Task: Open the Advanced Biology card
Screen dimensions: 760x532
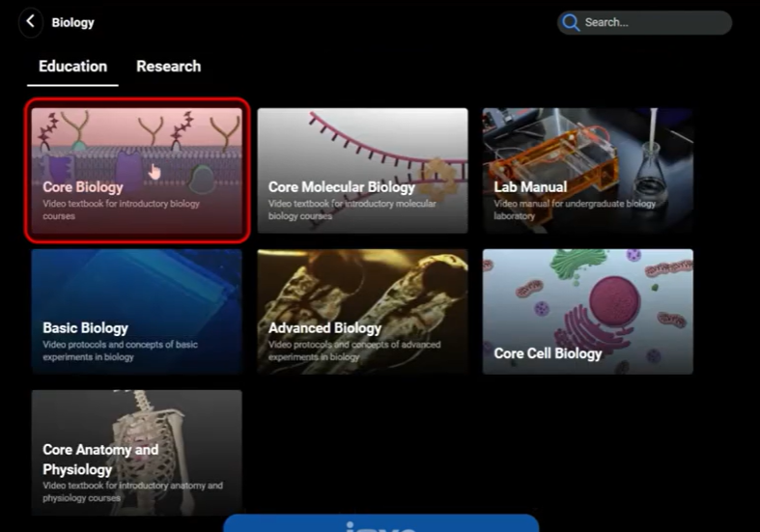Action: [362, 312]
